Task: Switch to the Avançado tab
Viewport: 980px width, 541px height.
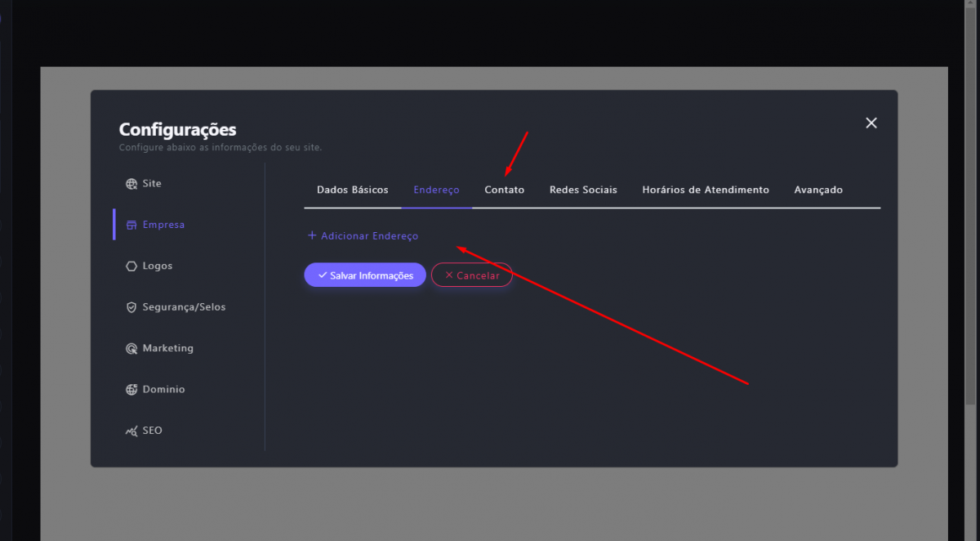Action: tap(818, 190)
